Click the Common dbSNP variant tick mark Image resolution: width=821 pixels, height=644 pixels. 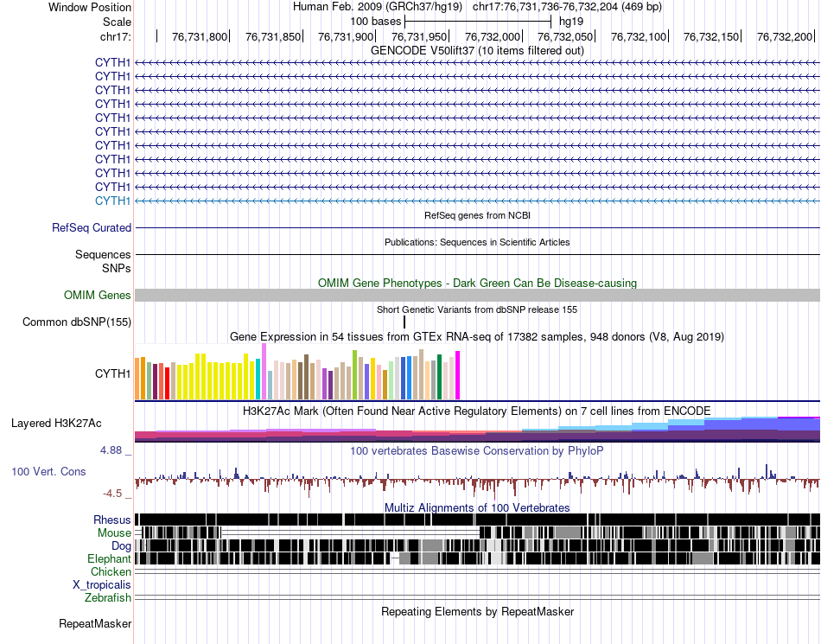point(404,322)
